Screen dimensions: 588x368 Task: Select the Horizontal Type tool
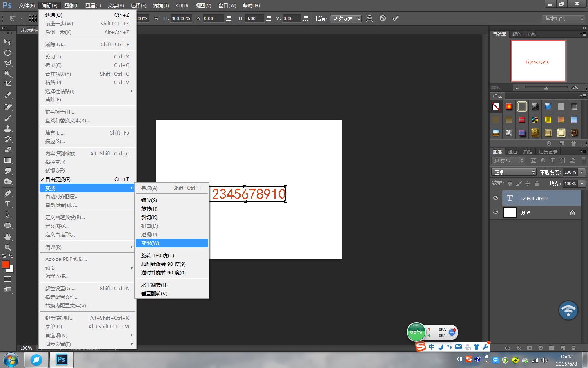[x=8, y=204]
